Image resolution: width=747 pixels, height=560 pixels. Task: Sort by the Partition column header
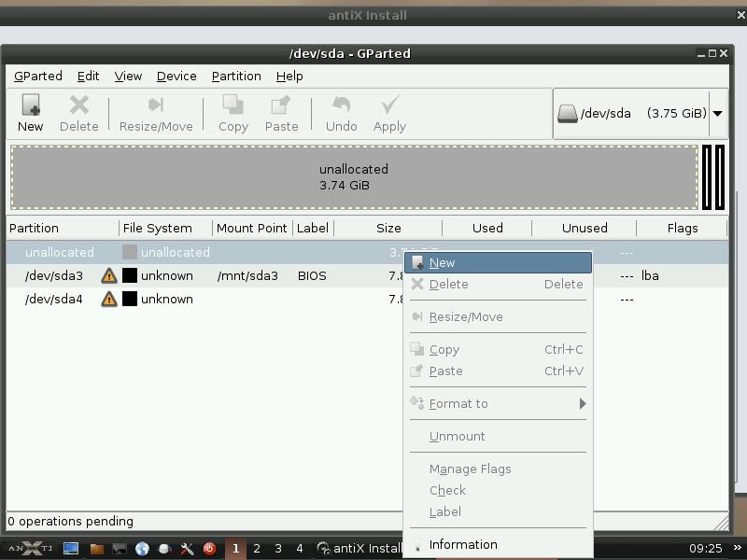tap(62, 228)
